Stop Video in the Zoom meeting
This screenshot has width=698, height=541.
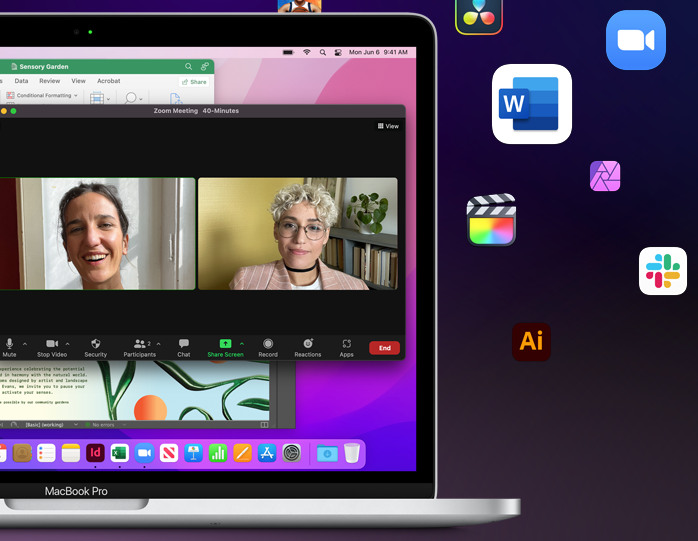tap(52, 348)
